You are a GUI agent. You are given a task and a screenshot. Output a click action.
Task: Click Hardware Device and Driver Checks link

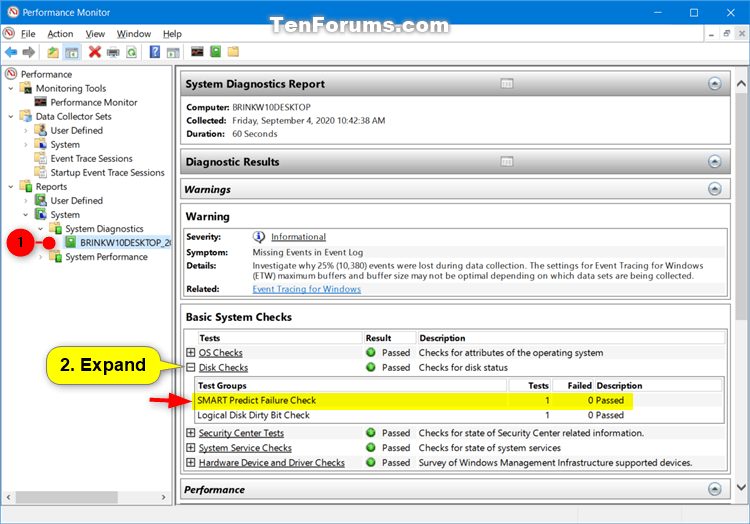272,463
